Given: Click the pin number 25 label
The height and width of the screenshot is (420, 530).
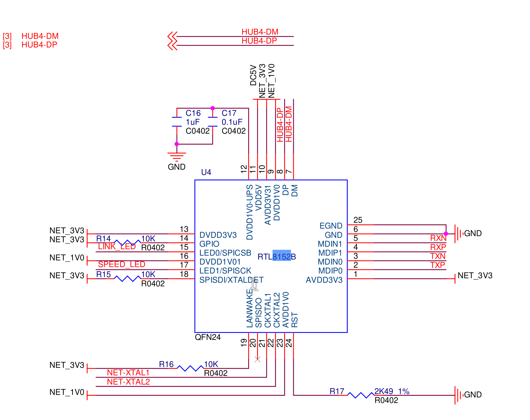Looking at the screenshot, I should point(358,220).
